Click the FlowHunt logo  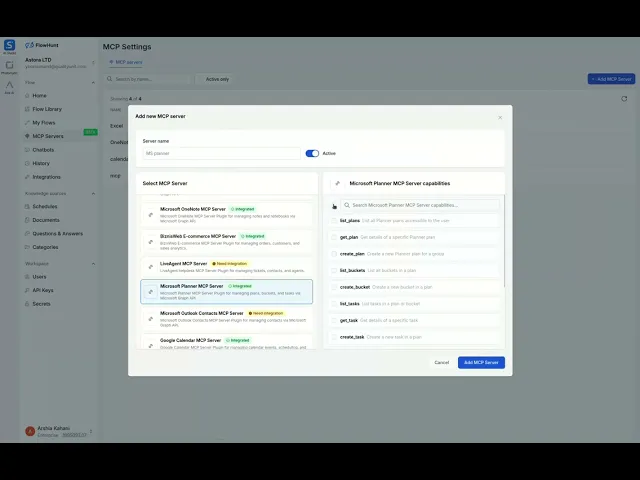coord(42,45)
